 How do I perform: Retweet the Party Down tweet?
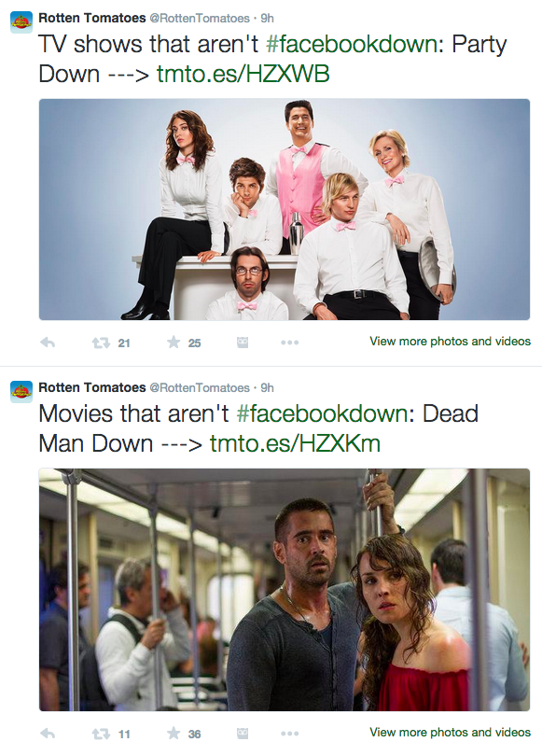click(101, 343)
